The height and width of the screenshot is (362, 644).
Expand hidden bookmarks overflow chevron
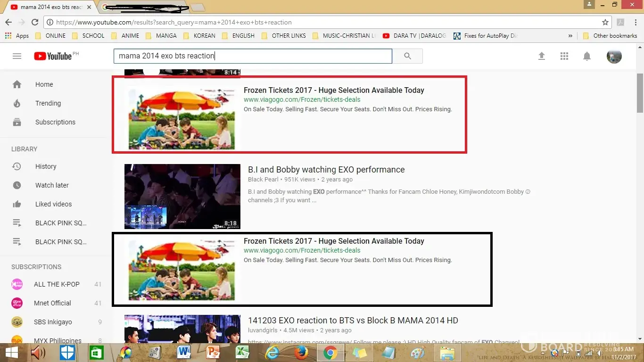pos(570,36)
